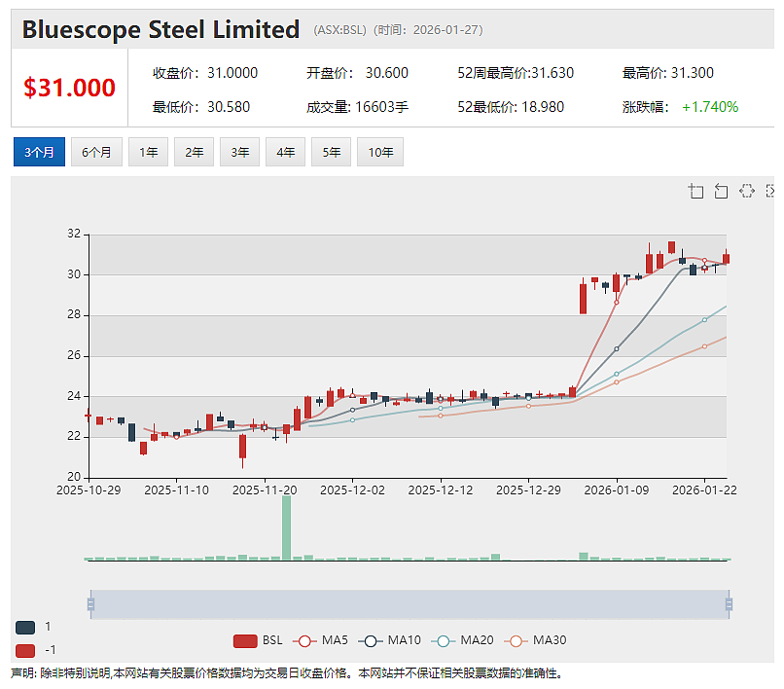
Task: Click the Bluescope Steel Limited title
Action: click(161, 29)
